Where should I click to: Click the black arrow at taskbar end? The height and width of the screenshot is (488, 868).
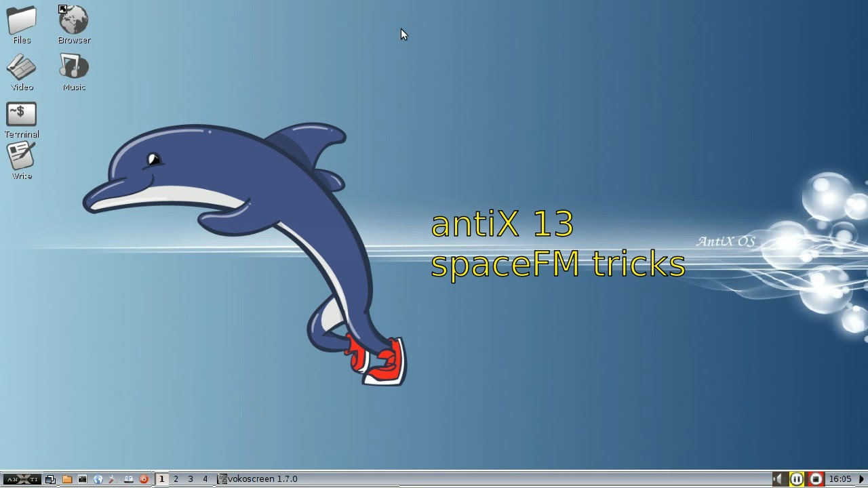[x=862, y=479]
